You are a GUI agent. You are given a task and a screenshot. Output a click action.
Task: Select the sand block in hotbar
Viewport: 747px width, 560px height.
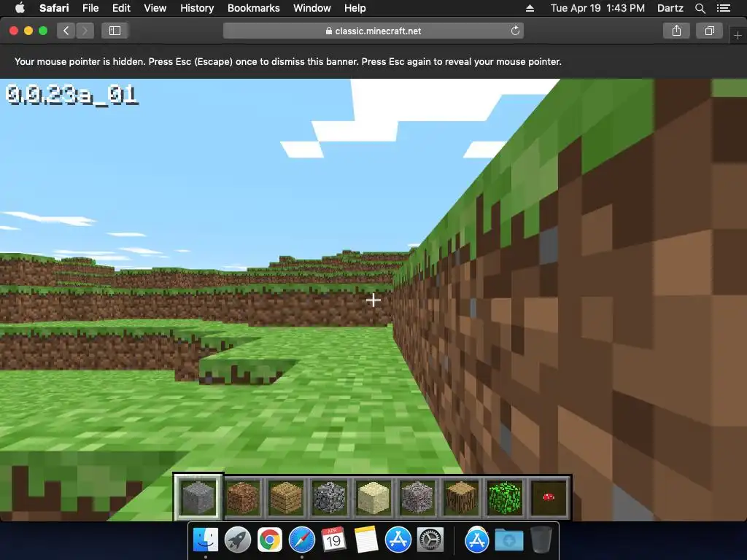(373, 497)
